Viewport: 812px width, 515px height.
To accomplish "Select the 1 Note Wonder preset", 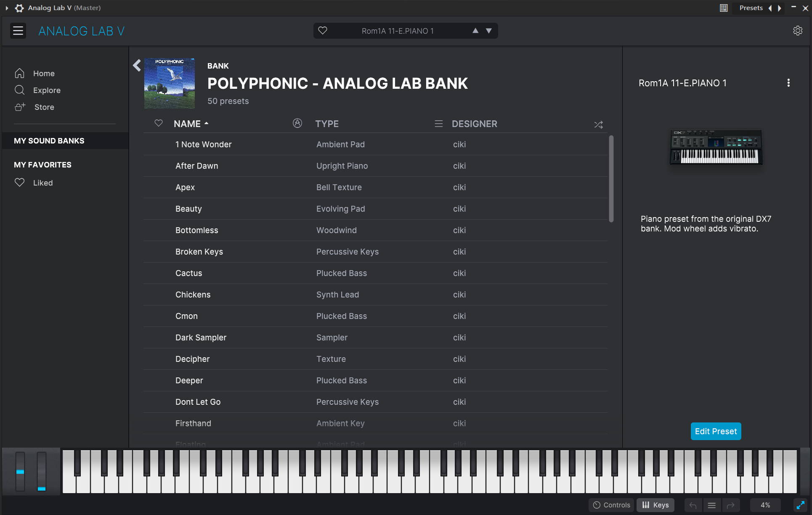I will click(x=375, y=144).
